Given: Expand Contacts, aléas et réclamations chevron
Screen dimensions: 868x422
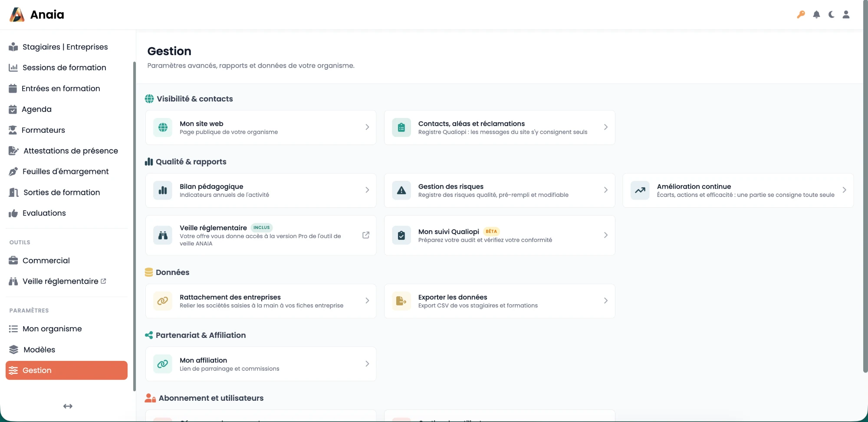Looking at the screenshot, I should pyautogui.click(x=606, y=127).
